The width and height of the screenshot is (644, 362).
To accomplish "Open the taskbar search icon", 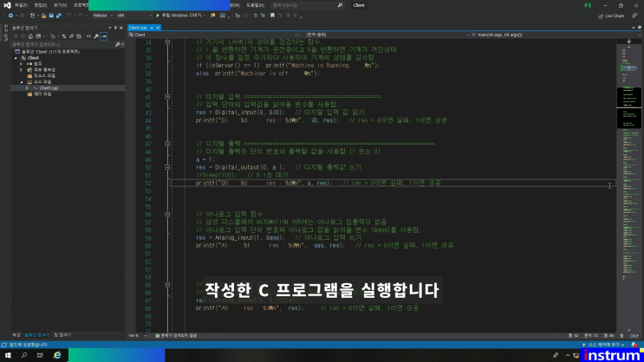I will click(23, 355).
